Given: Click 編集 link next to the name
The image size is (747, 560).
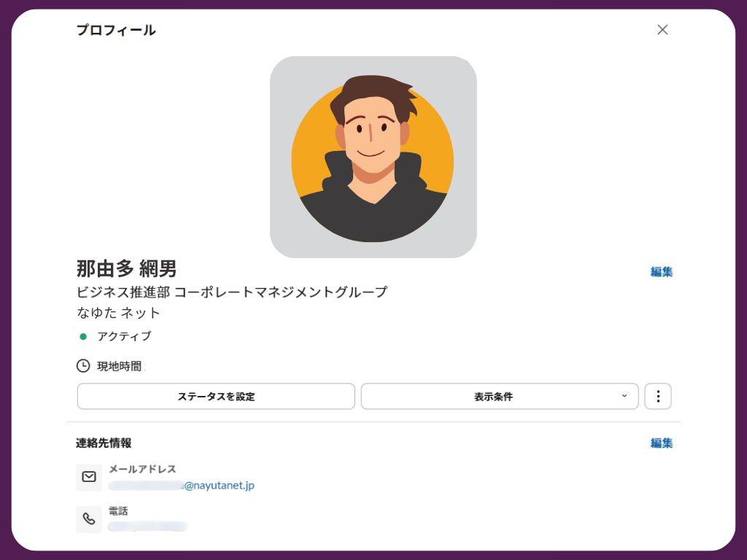Looking at the screenshot, I should tap(662, 272).
